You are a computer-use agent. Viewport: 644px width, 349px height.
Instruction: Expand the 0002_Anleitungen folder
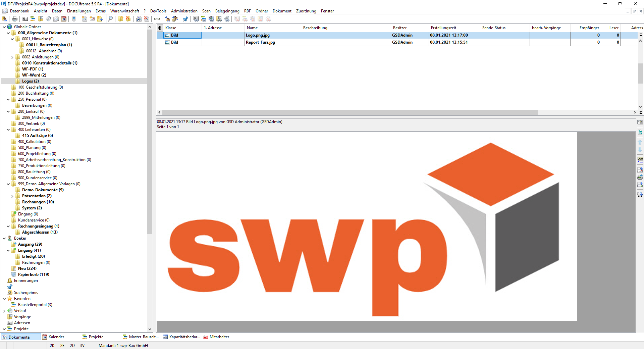[12, 57]
